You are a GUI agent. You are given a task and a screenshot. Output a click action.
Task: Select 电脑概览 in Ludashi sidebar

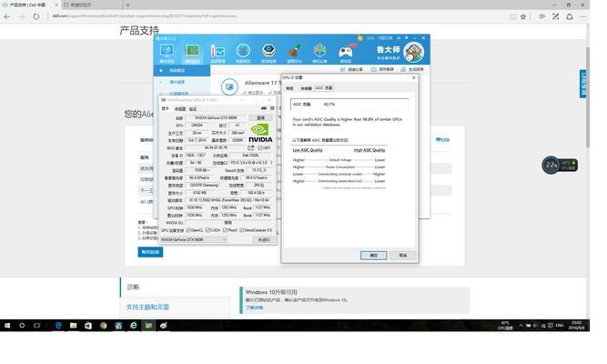pos(182,70)
